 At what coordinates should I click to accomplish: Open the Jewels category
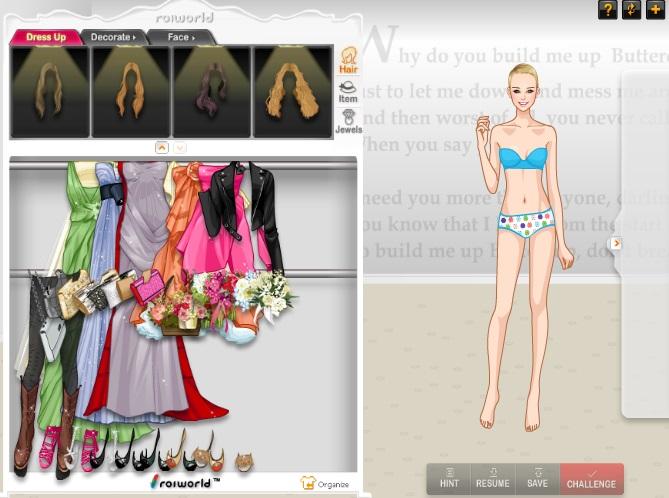[348, 121]
